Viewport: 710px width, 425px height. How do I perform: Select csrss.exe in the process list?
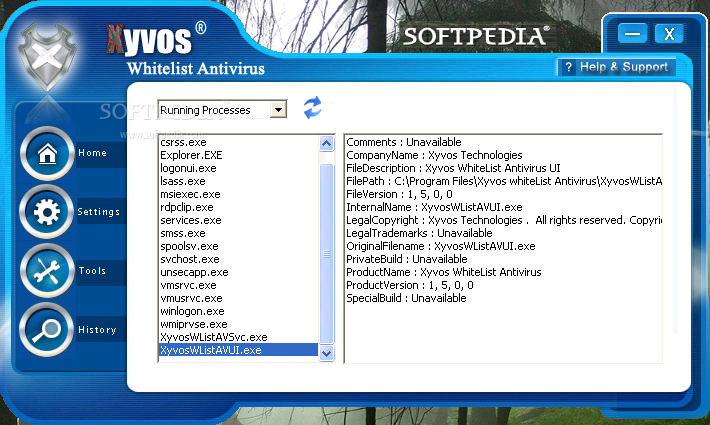pyautogui.click(x=183, y=142)
